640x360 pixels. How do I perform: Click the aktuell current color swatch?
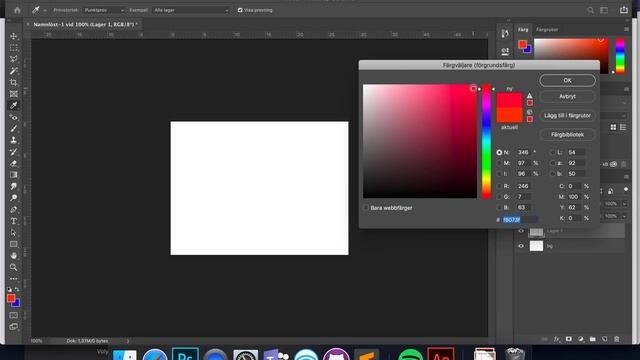point(509,115)
